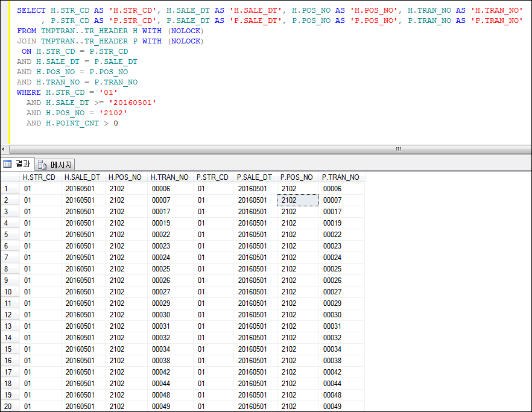Click the messages page icon on 메시지 tab

[x=42, y=165]
